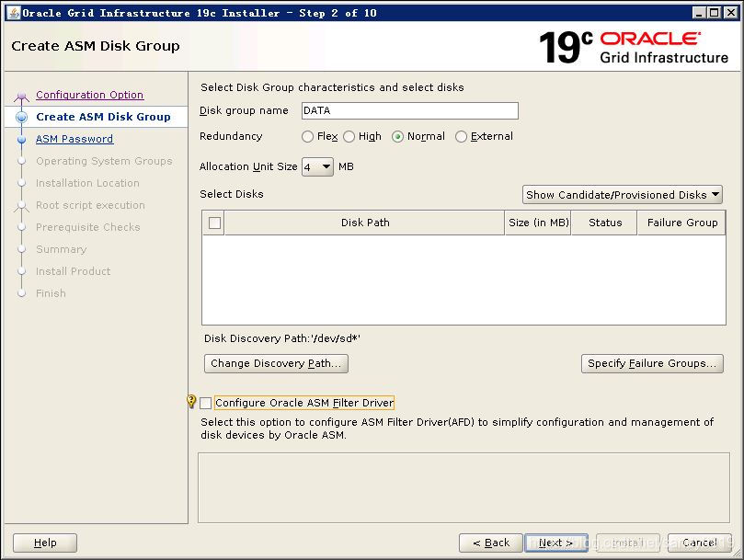This screenshot has width=744, height=560.
Task: Click the Disk Discovery Path text
Action: [x=281, y=338]
